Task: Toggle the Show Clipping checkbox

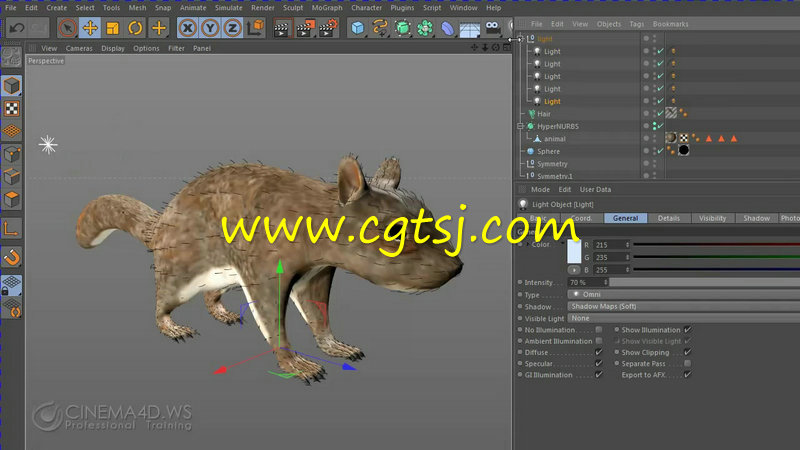Action: (x=688, y=352)
